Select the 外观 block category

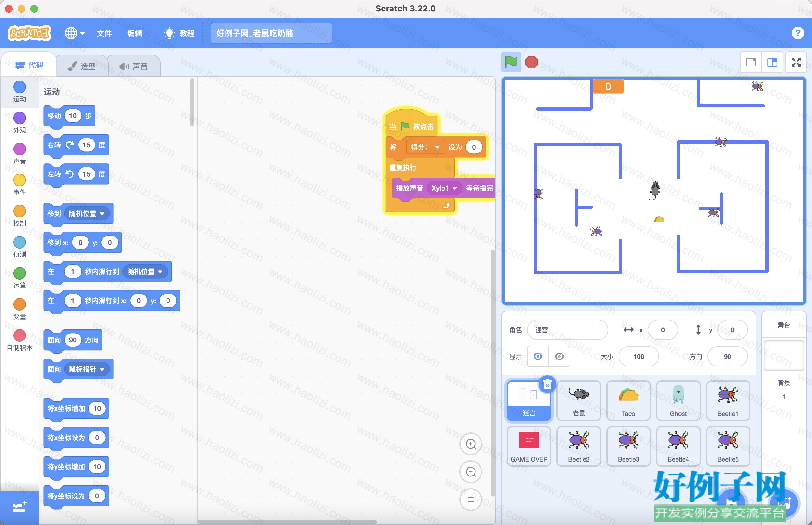click(x=19, y=123)
